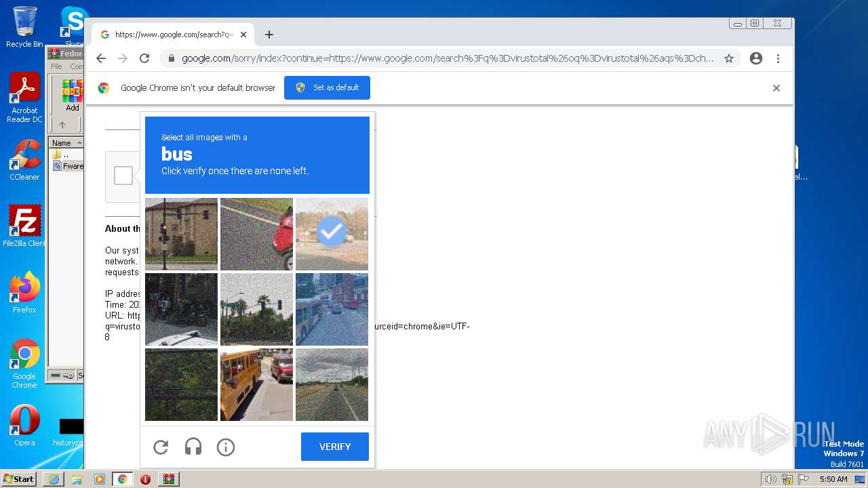Close the Google search tab
The image size is (868, 488).
coord(243,35)
